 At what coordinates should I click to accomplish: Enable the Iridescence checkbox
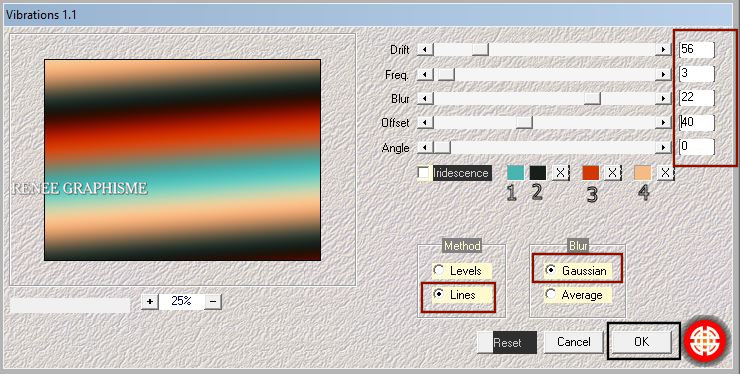point(423,173)
